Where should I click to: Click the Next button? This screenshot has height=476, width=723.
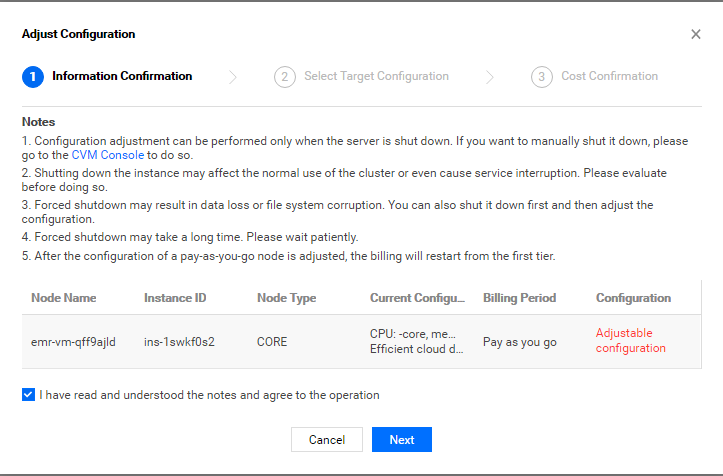click(x=402, y=440)
